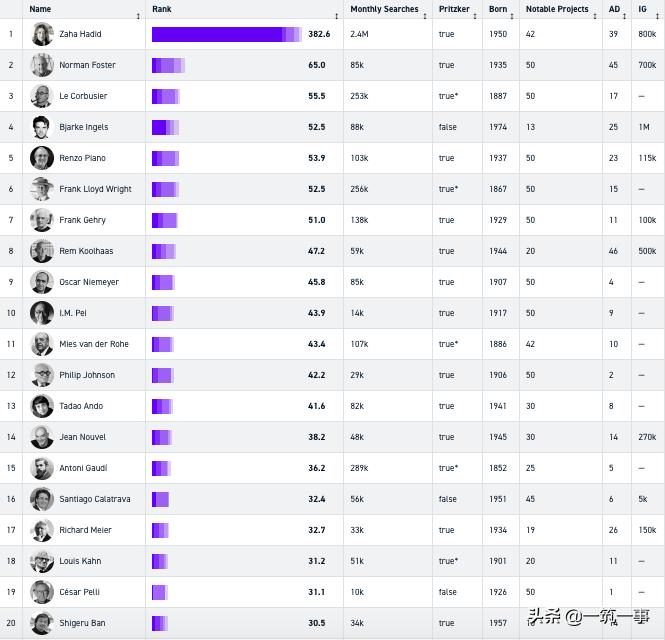Click the Pritzker column sort arrows
665x640 pixels.
(475, 16)
